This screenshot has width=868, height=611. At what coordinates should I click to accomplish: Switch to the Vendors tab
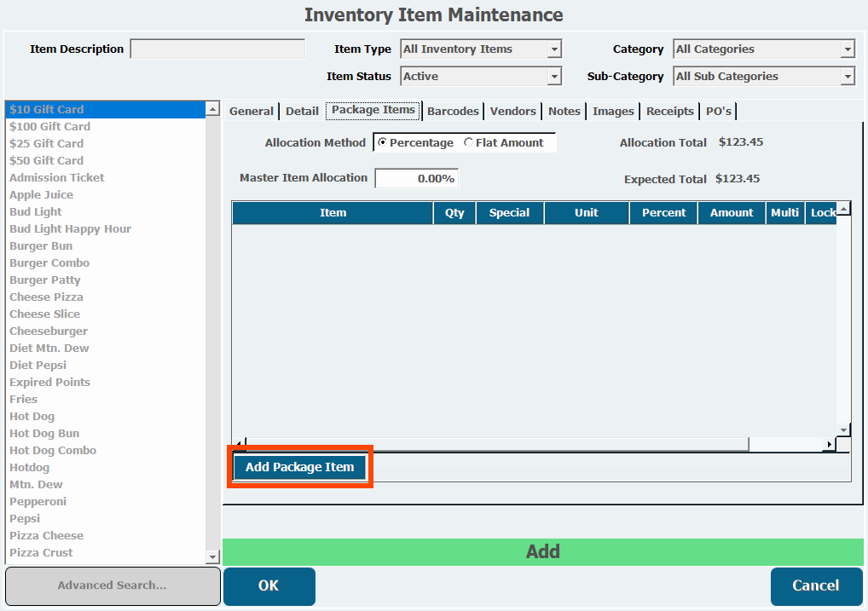point(512,111)
